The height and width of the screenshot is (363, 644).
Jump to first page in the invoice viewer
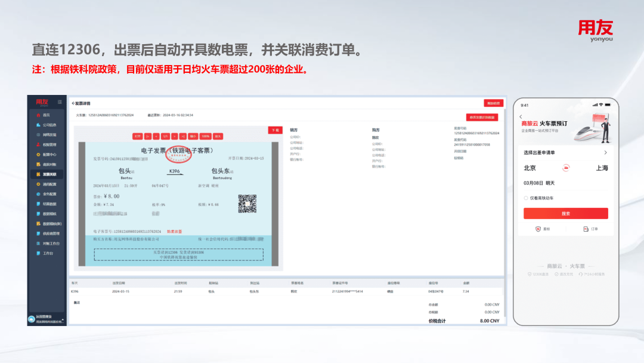(x=148, y=136)
